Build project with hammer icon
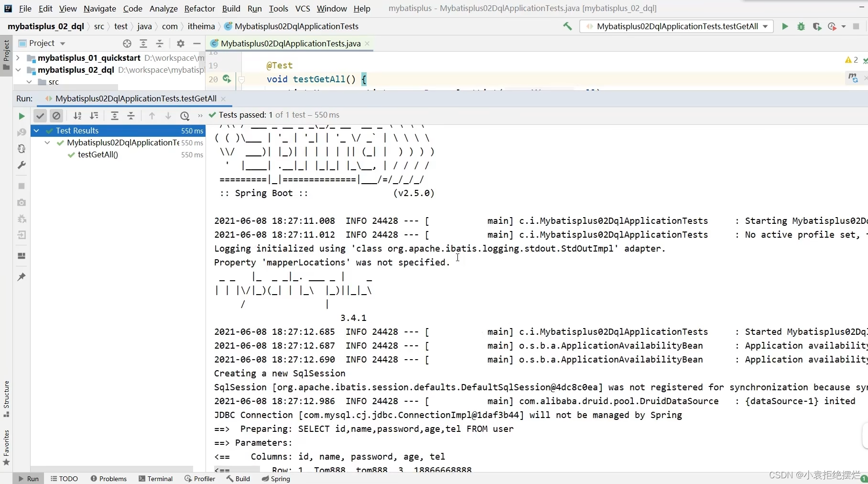Screen dimensions: 868x484 pyautogui.click(x=567, y=26)
